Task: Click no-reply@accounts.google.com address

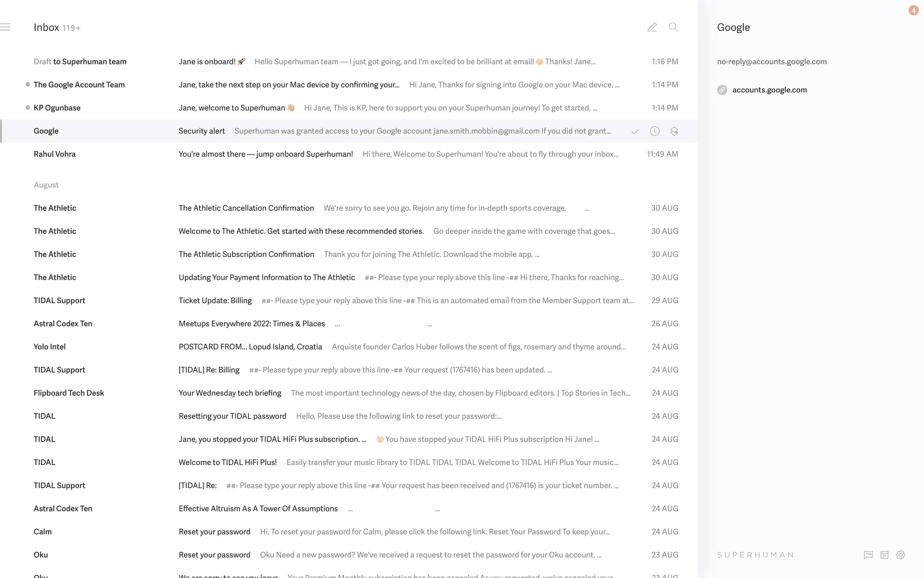Action: coord(771,62)
